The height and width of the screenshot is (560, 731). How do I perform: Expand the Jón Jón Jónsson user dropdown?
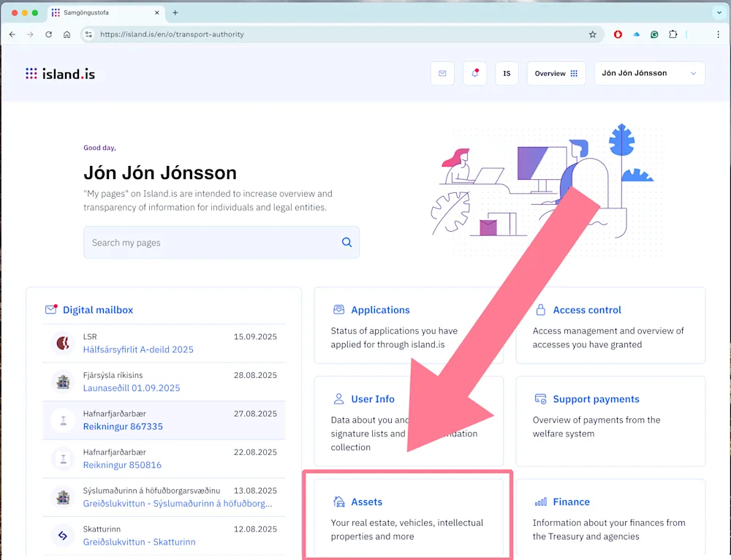pos(649,73)
